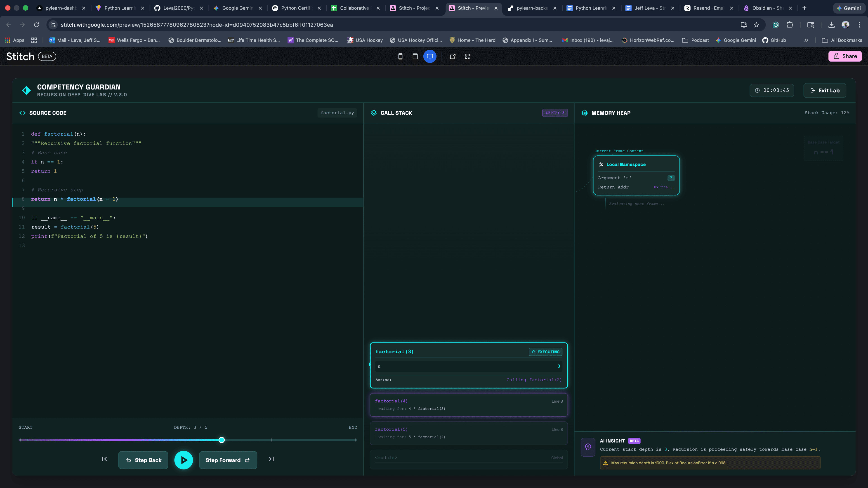Switch to the Google Gemini tab

pyautogui.click(x=237, y=8)
